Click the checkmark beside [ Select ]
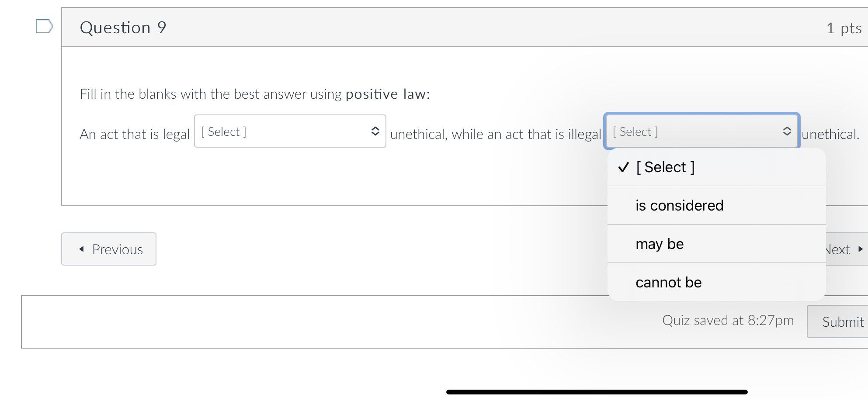The image size is (868, 401). pyautogui.click(x=624, y=167)
